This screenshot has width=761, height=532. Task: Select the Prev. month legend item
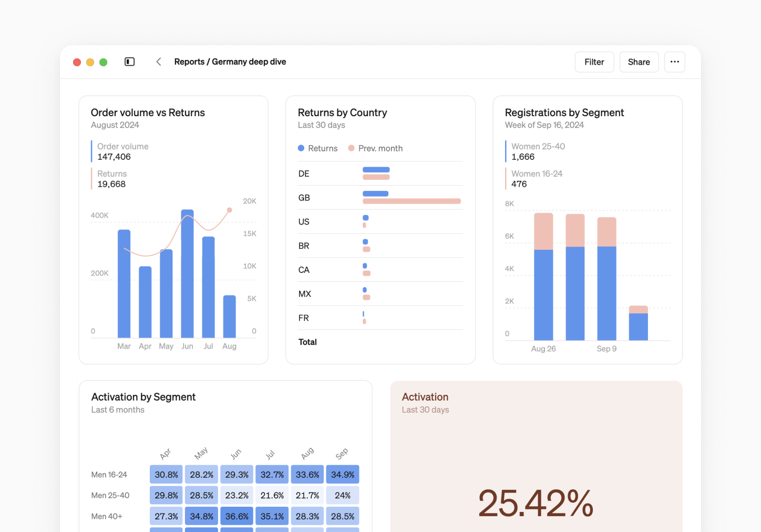click(x=375, y=148)
